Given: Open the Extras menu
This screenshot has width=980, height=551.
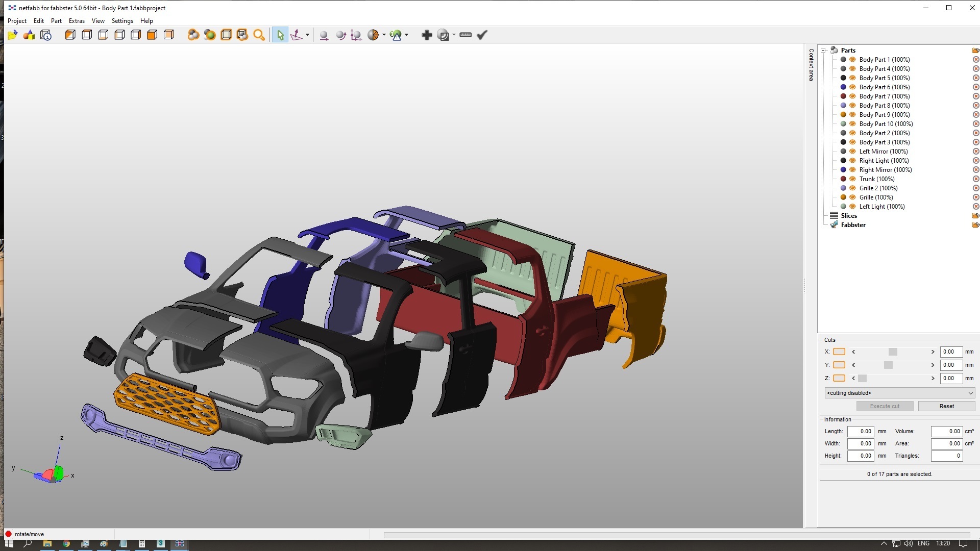Looking at the screenshot, I should point(77,21).
